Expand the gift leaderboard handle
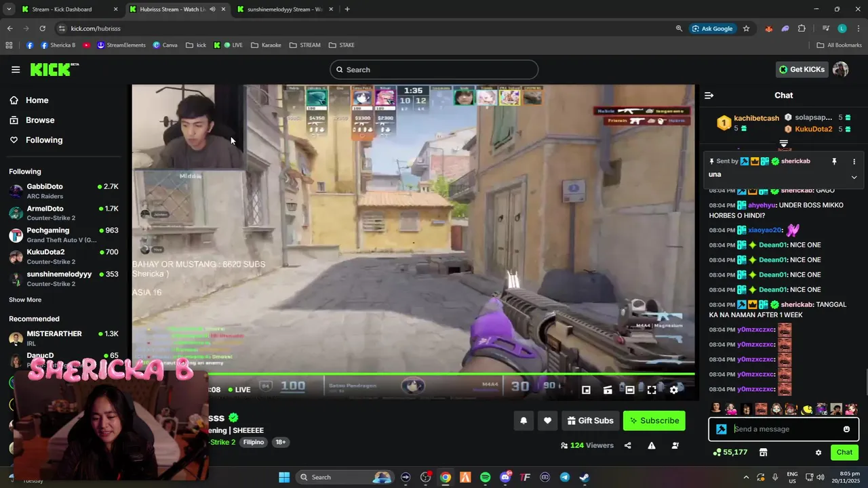The width and height of the screenshot is (868, 488). point(783,144)
